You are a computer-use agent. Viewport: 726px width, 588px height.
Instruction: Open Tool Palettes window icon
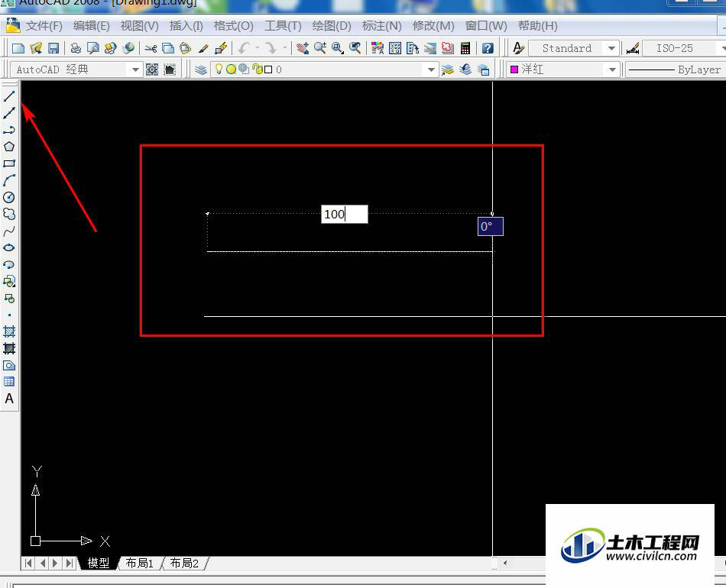(x=413, y=48)
